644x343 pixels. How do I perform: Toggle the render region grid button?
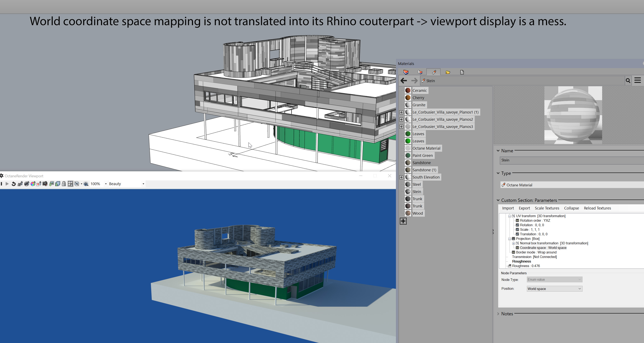pos(70,184)
